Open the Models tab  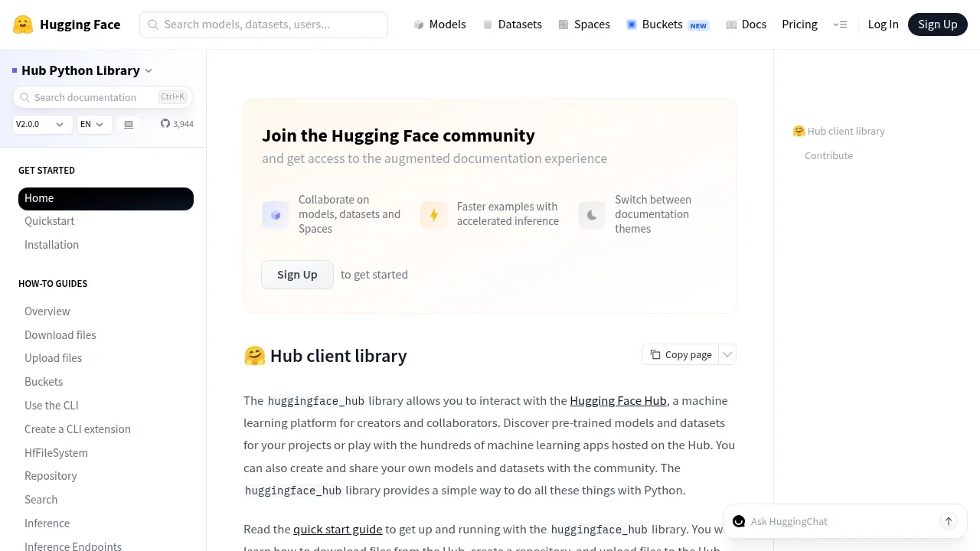coord(439,24)
